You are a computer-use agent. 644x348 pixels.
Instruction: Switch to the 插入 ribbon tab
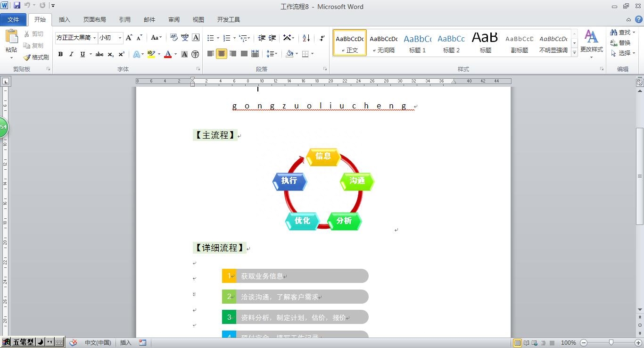coord(64,19)
